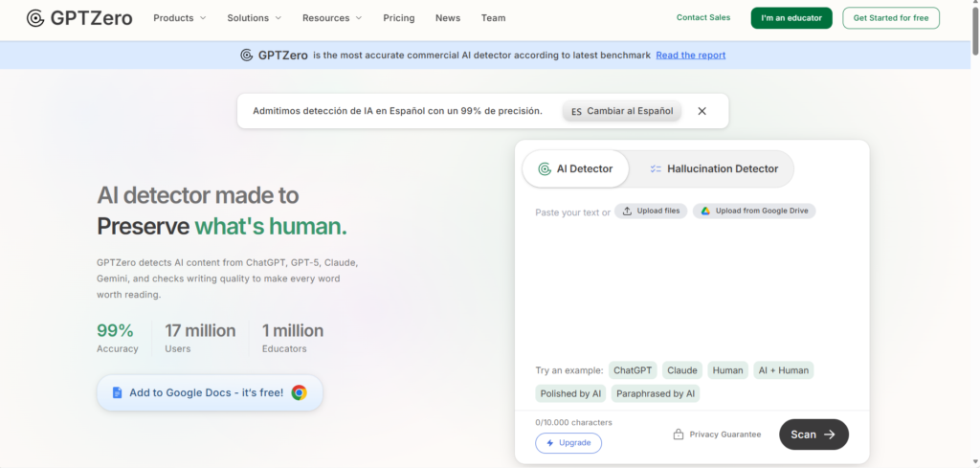The image size is (980, 468).
Task: Click the Upgrade button
Action: tap(568, 443)
